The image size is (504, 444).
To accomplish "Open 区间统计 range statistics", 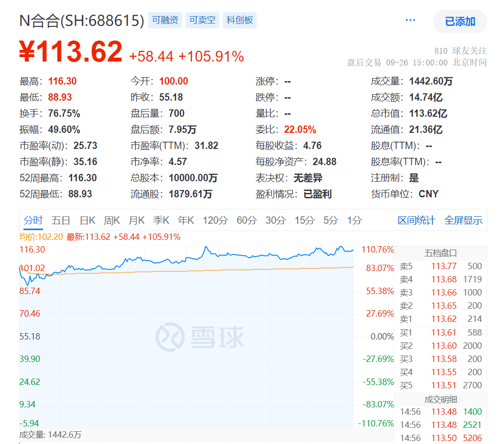I will tap(416, 221).
